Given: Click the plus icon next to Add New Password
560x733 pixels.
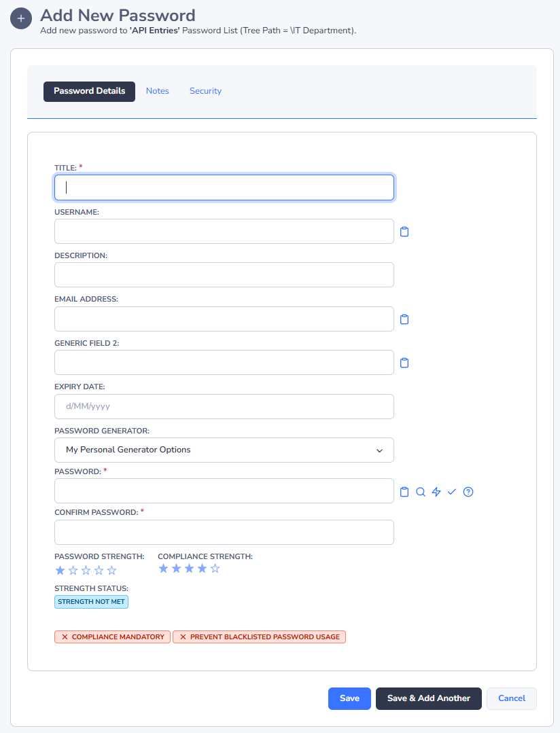Looking at the screenshot, I should (x=21, y=18).
